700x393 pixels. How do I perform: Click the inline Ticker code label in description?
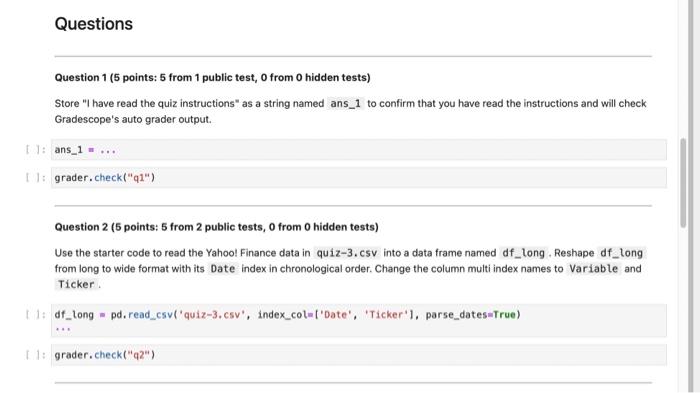[76, 284]
